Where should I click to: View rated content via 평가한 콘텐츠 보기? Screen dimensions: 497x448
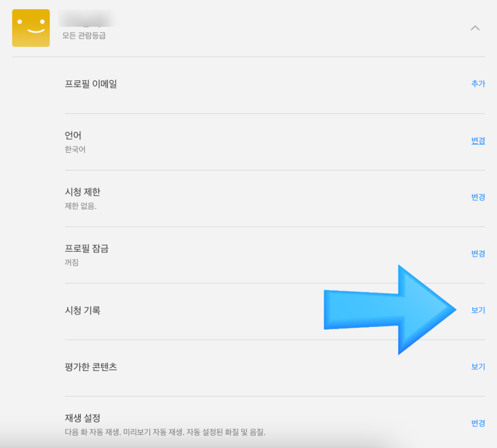[478, 367]
